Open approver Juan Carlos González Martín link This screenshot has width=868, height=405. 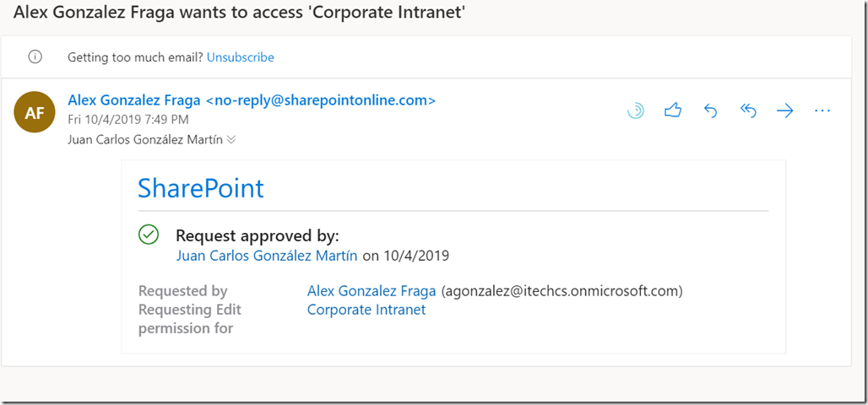pos(266,255)
